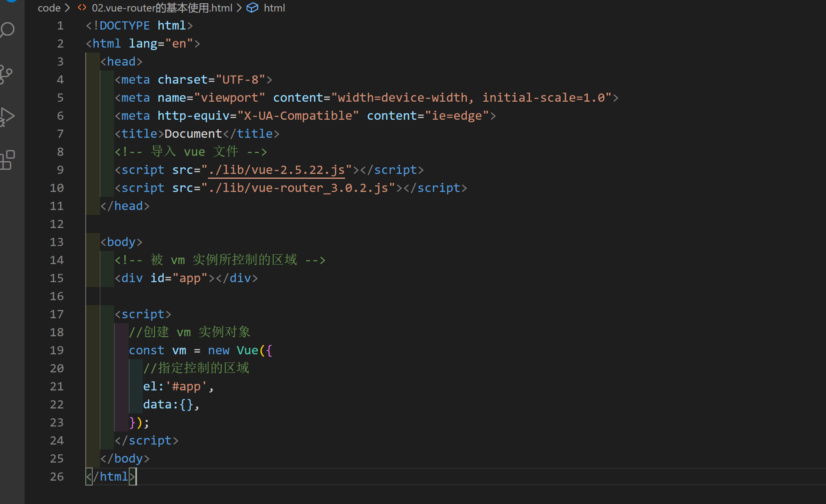Viewport: 826px width, 504px height.
Task: Click the charset "UTF-8" value
Action: pos(240,80)
